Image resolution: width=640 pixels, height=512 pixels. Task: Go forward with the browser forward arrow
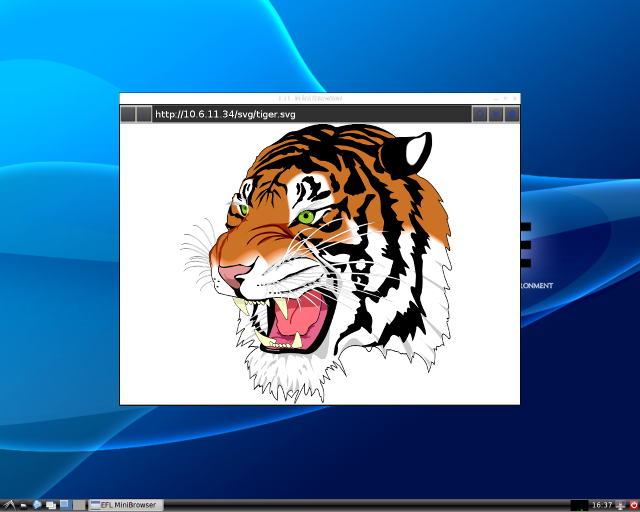tap(144, 114)
